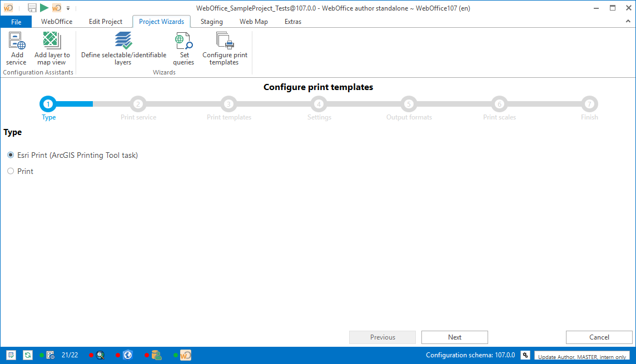Image resolution: width=636 pixels, height=364 pixels.
Task: Click the 21/22 services count text
Action: click(x=69, y=355)
